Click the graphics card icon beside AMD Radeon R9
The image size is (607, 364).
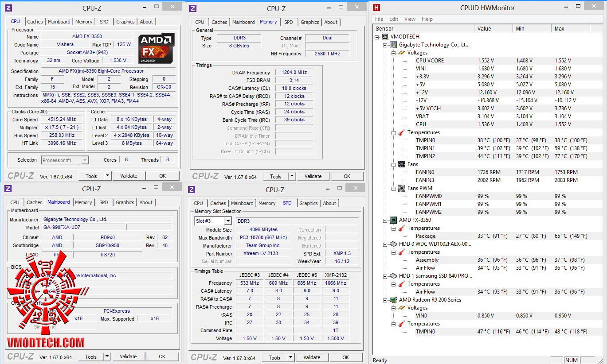(394, 300)
